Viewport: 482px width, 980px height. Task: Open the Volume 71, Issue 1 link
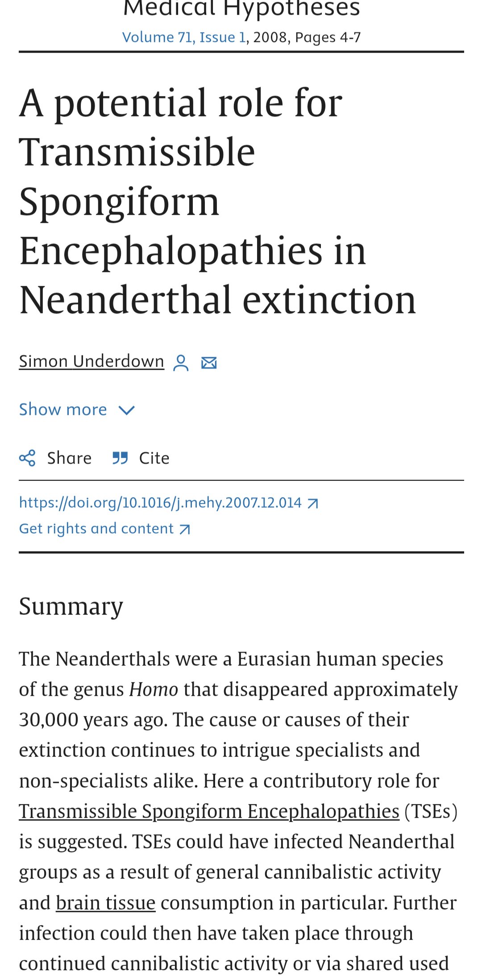coord(184,37)
